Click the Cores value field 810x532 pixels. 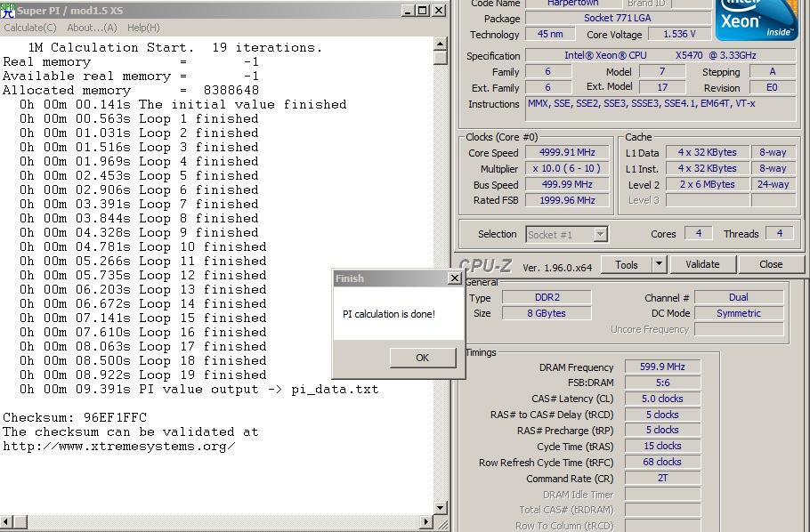pyautogui.click(x=699, y=233)
